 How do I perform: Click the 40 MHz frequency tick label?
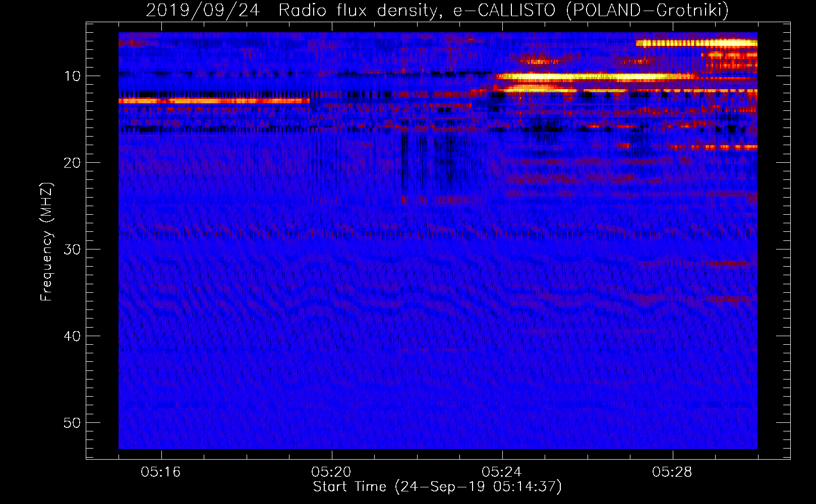[x=72, y=336]
